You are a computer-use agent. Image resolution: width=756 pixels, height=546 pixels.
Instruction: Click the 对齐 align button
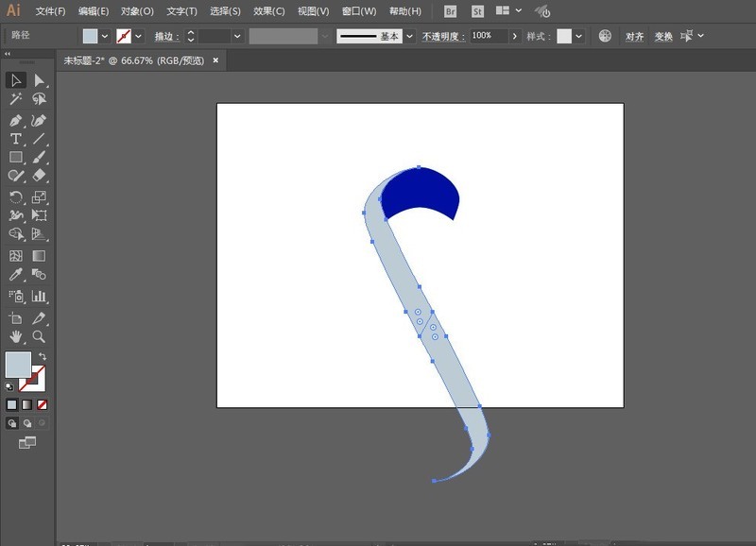coord(633,35)
